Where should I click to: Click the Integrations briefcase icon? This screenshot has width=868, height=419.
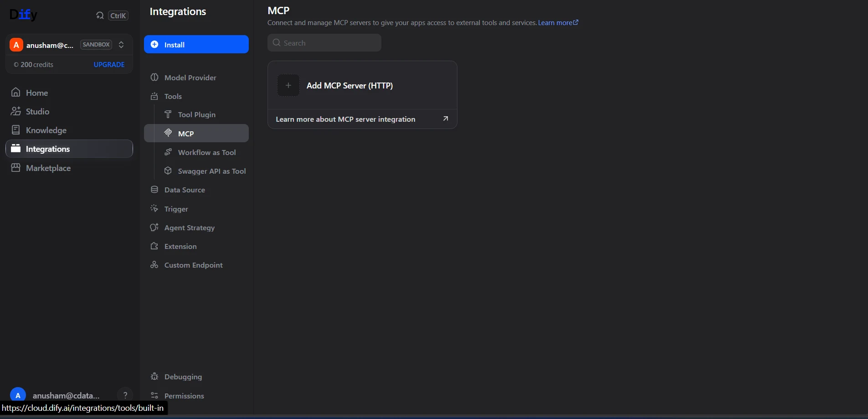(x=16, y=149)
